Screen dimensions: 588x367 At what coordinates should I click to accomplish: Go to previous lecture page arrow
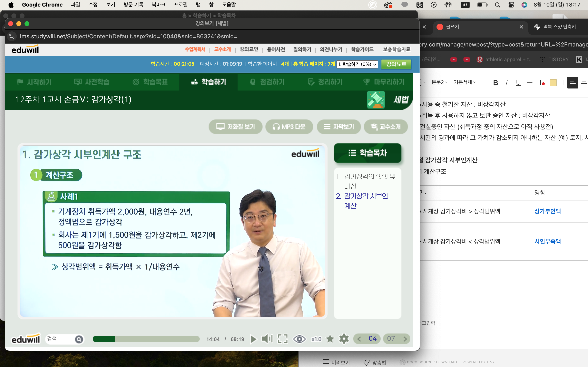pos(359,339)
